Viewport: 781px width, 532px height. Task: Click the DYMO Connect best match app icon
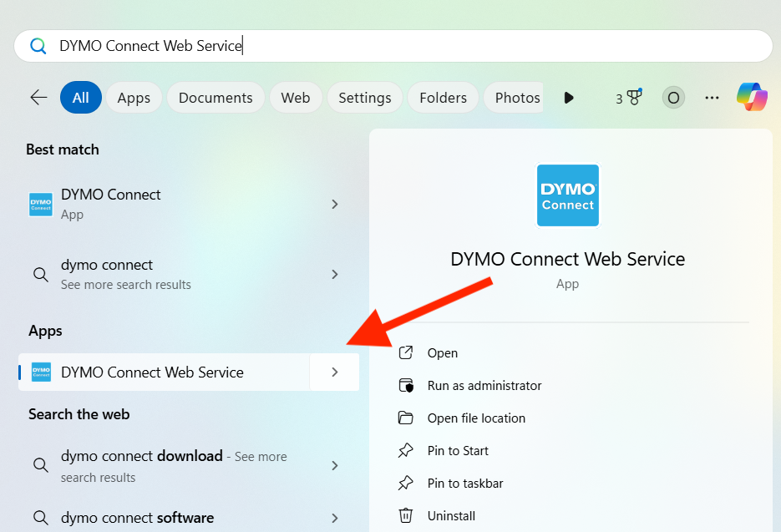pyautogui.click(x=41, y=205)
